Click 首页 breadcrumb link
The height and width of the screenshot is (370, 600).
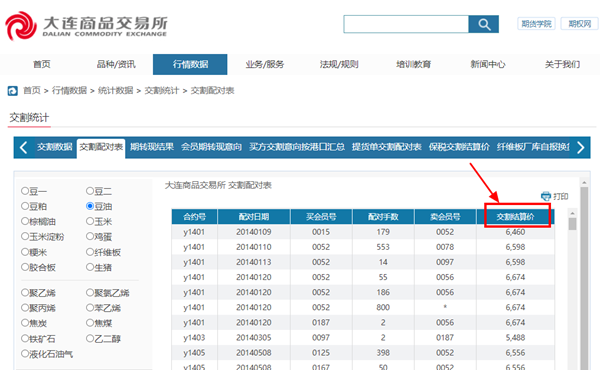tap(32, 91)
